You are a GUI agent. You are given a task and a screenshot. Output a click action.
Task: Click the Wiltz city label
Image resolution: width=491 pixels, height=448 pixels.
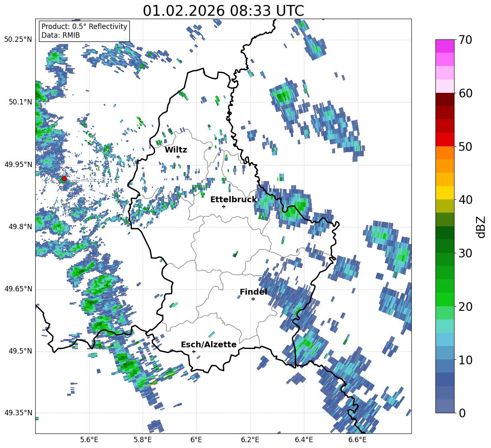[x=176, y=150]
